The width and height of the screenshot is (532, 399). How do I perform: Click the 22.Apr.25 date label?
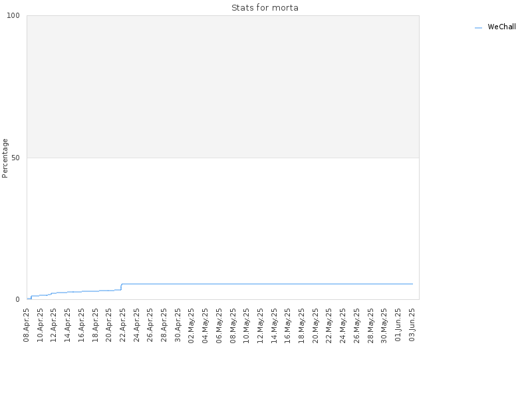[x=123, y=325]
